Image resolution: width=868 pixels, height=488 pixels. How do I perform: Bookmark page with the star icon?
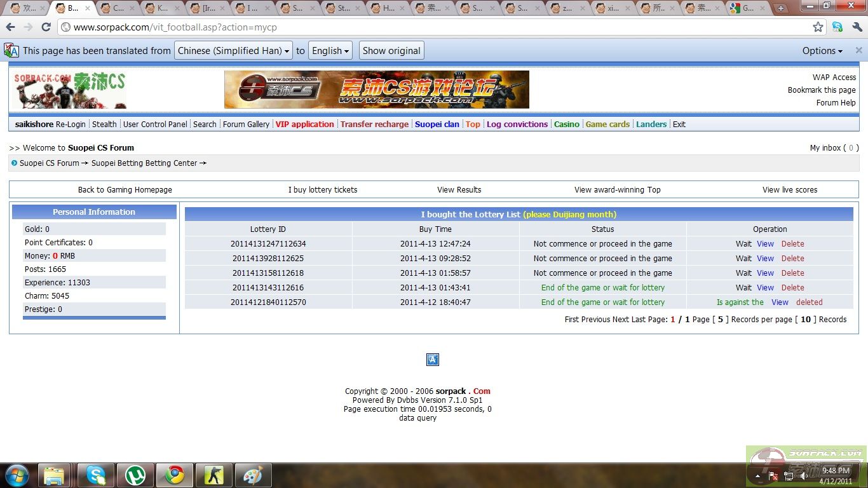point(818,27)
